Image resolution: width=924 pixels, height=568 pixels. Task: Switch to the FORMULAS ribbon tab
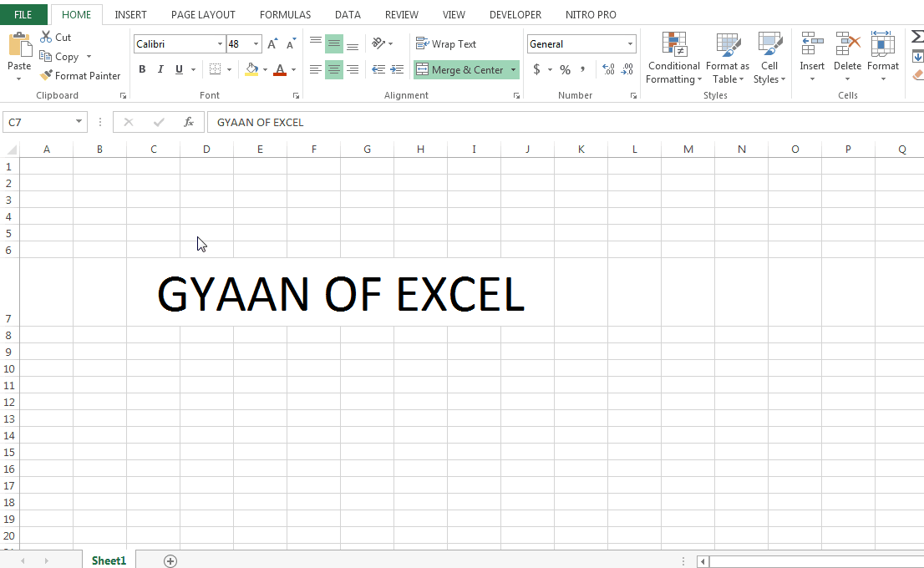285,14
